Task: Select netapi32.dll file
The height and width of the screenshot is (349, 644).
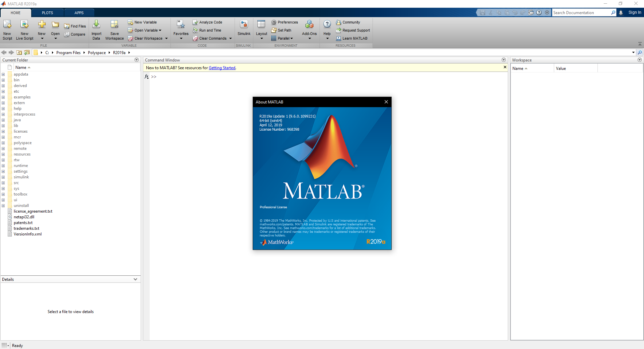Action: (x=24, y=217)
